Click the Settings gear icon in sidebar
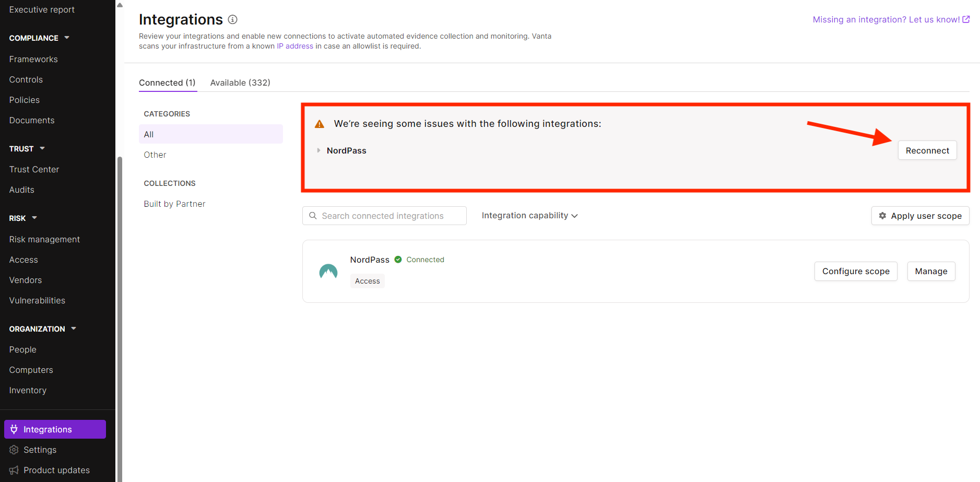Viewport: 980px width, 482px height. click(14, 450)
